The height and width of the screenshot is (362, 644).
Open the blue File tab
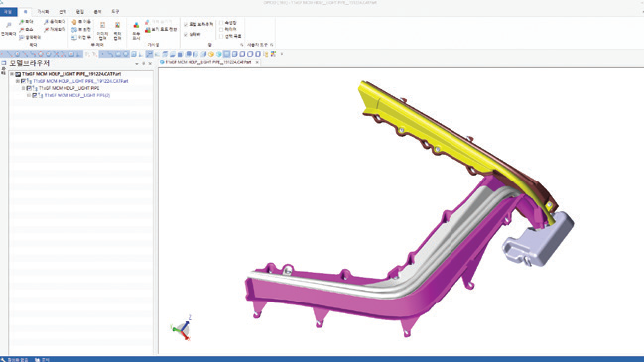click(8, 12)
